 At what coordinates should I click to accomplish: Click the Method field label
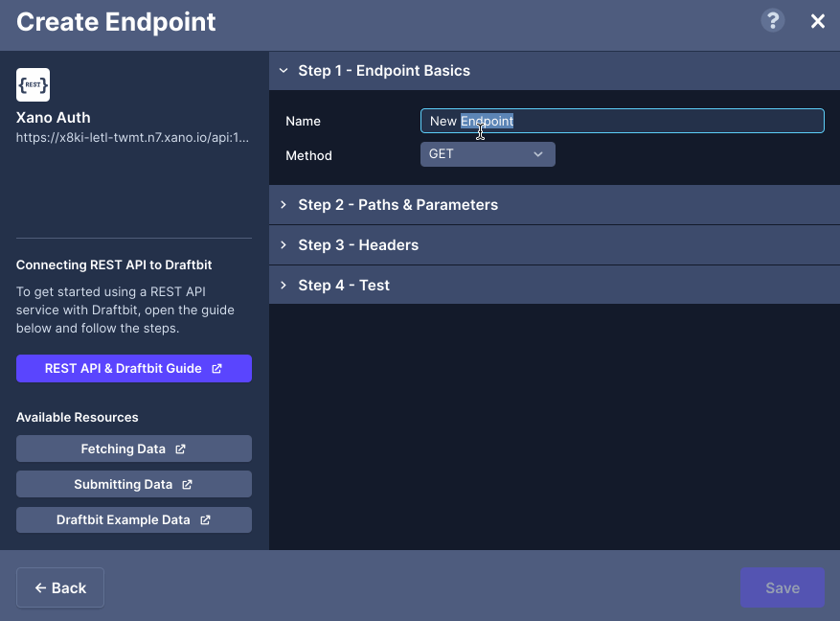[x=308, y=156]
